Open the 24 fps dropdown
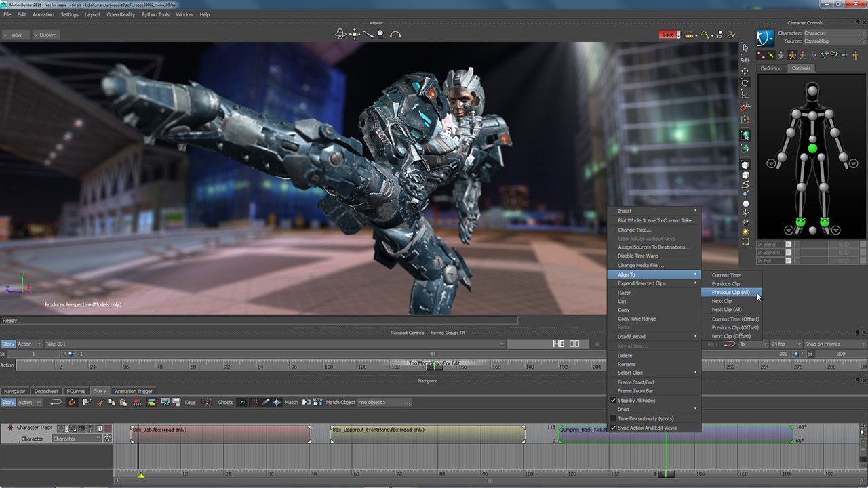 (785, 344)
